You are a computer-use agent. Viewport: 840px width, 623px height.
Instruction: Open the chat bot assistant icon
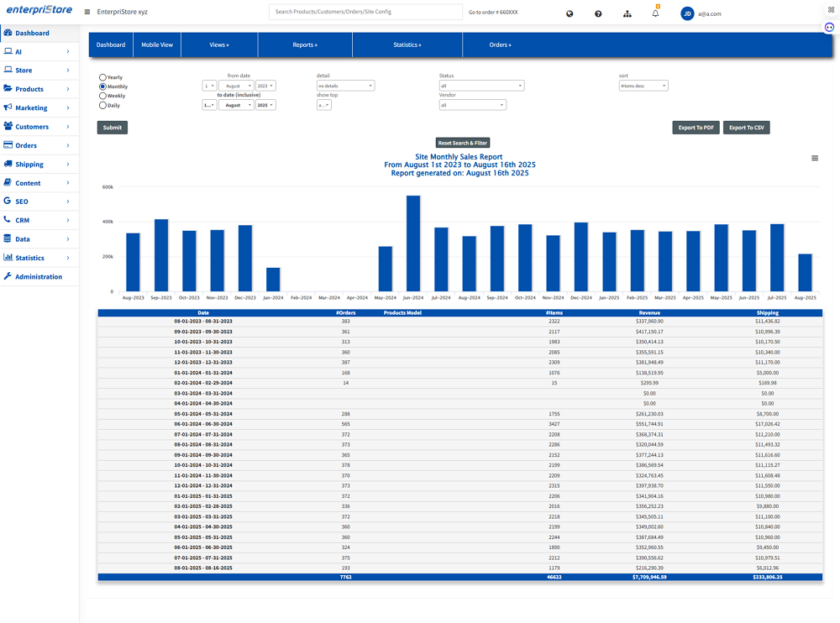click(x=829, y=28)
